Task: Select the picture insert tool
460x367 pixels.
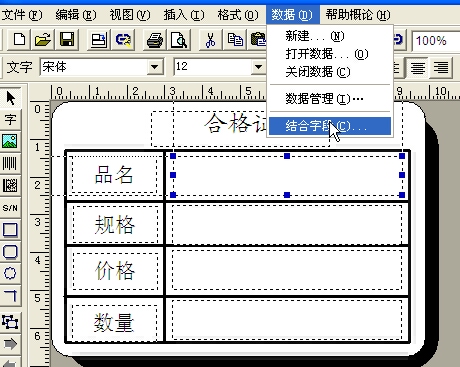Action: (10, 141)
